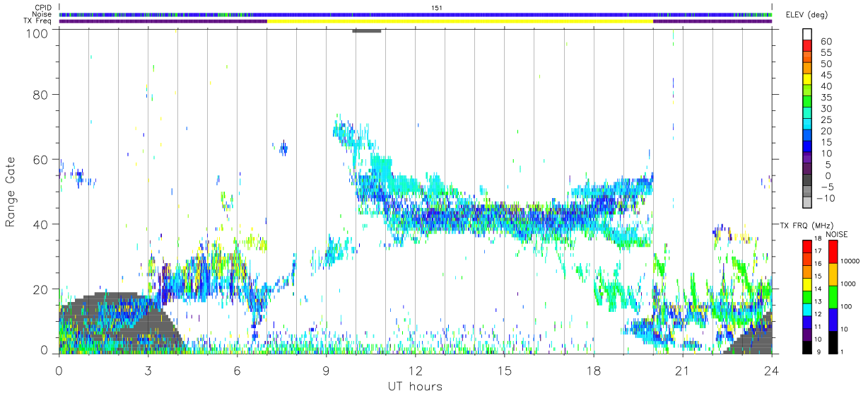Pick the green 13–14 segment of TX FRQ colorbar

point(808,297)
